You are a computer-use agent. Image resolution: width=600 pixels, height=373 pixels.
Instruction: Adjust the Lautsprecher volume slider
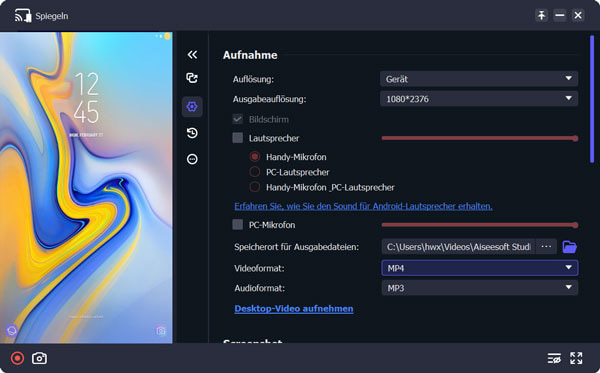(479, 138)
